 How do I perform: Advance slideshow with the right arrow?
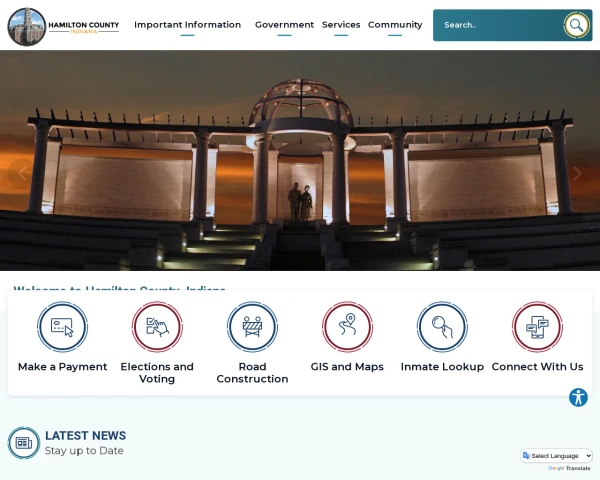pyautogui.click(x=577, y=173)
